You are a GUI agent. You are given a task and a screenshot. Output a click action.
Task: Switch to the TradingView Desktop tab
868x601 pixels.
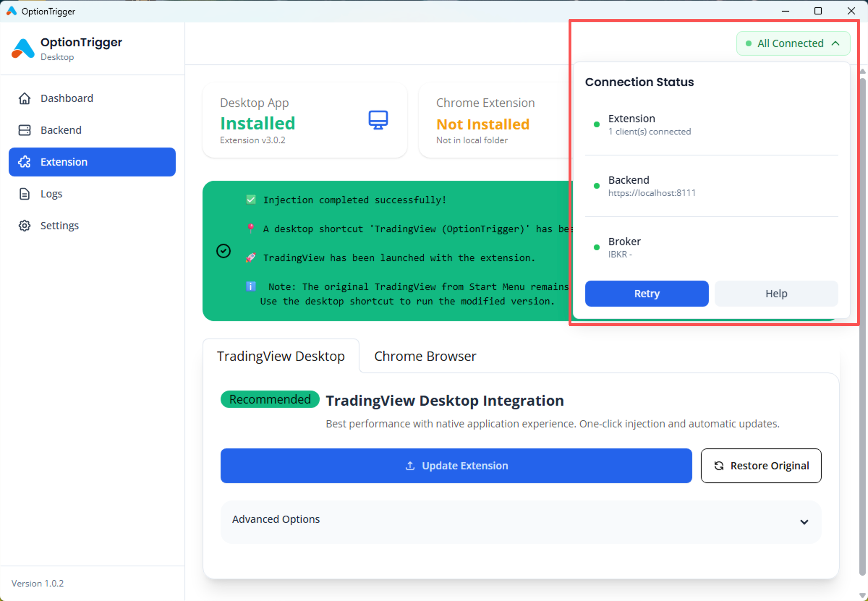(x=281, y=356)
